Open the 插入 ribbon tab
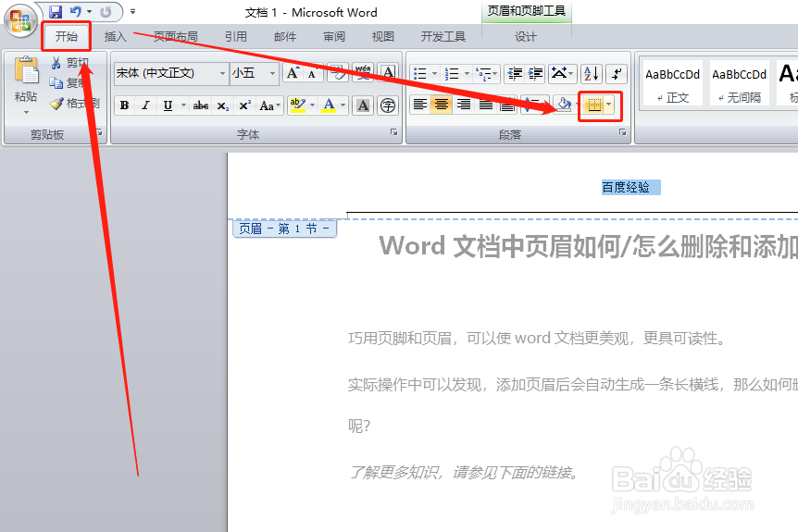This screenshot has width=798, height=532. 115,37
